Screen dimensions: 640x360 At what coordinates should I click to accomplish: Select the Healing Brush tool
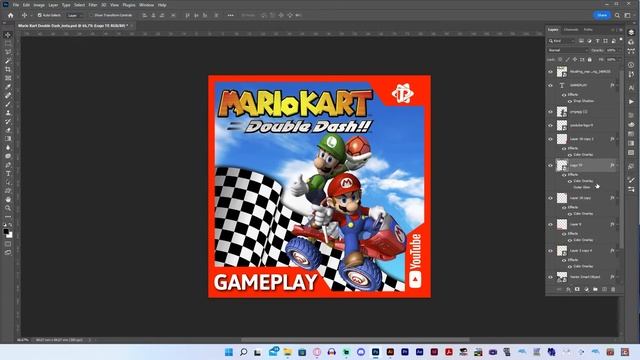8,95
